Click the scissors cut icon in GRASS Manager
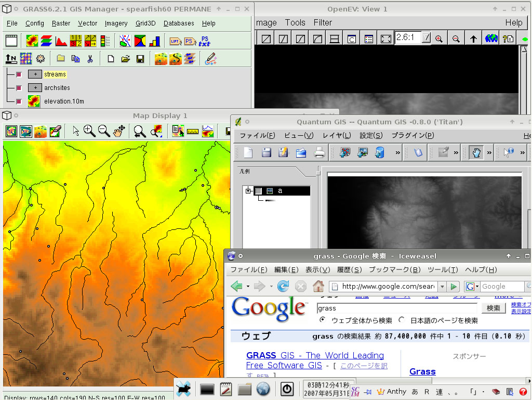 pos(90,59)
